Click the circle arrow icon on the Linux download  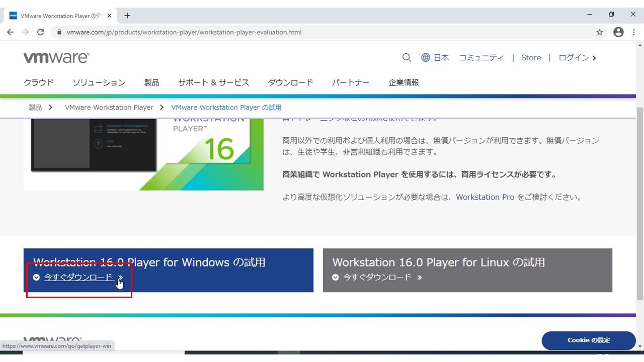coord(336,277)
